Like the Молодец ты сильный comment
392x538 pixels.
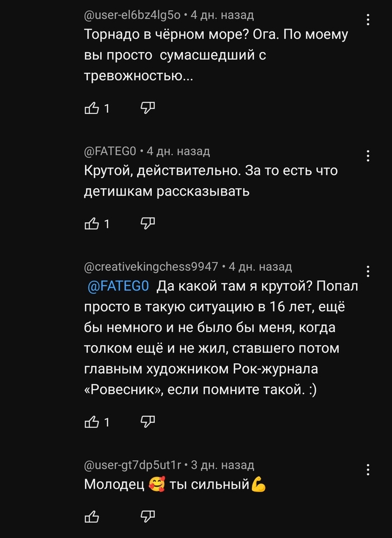(91, 515)
